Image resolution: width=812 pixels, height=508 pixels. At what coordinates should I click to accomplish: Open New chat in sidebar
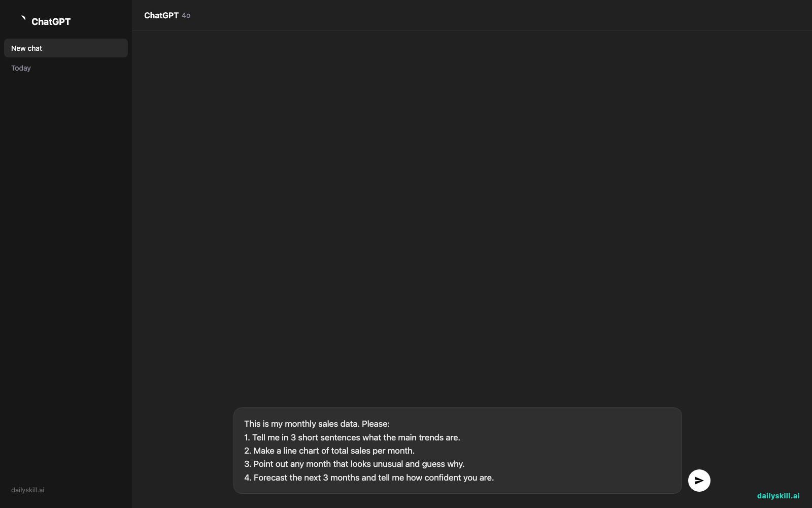point(66,48)
